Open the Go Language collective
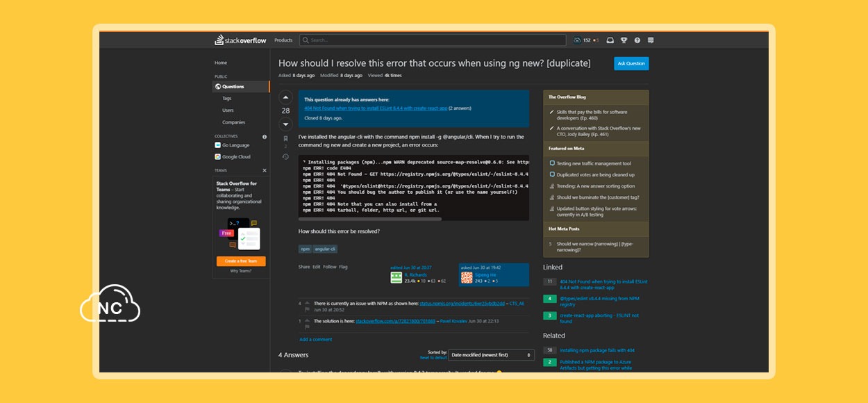 [x=235, y=145]
